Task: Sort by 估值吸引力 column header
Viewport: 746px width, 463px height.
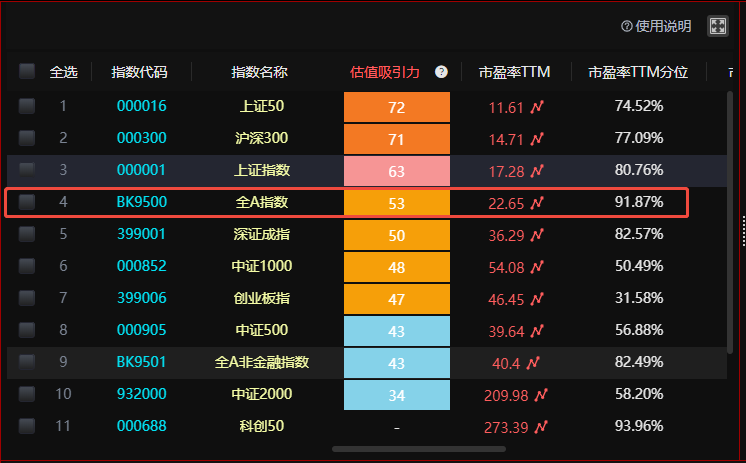Action: pyautogui.click(x=384, y=72)
